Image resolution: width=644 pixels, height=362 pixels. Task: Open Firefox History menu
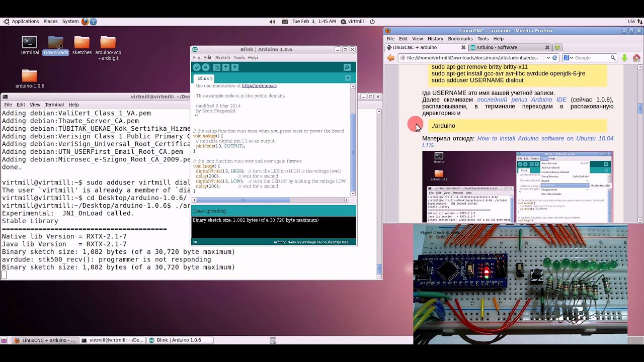(435, 39)
